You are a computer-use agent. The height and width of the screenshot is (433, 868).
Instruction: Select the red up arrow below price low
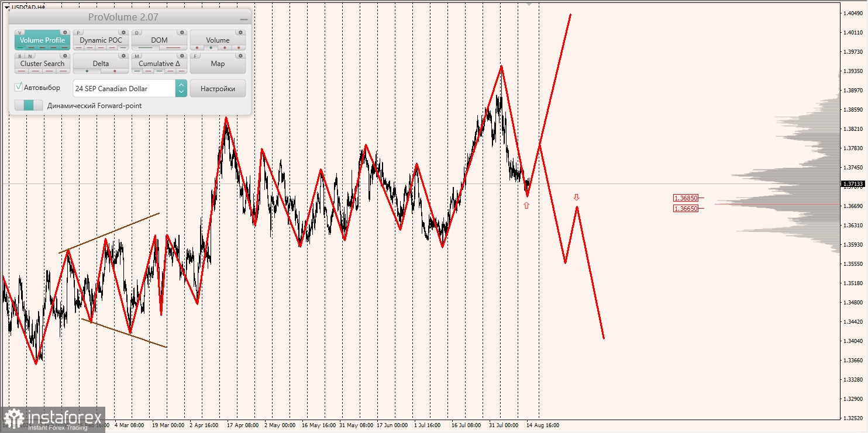(x=526, y=205)
